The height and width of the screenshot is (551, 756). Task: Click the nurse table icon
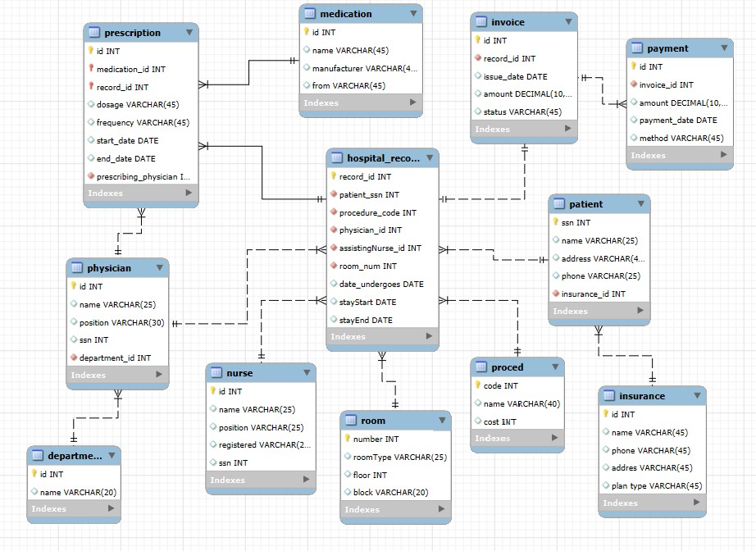[x=216, y=373]
